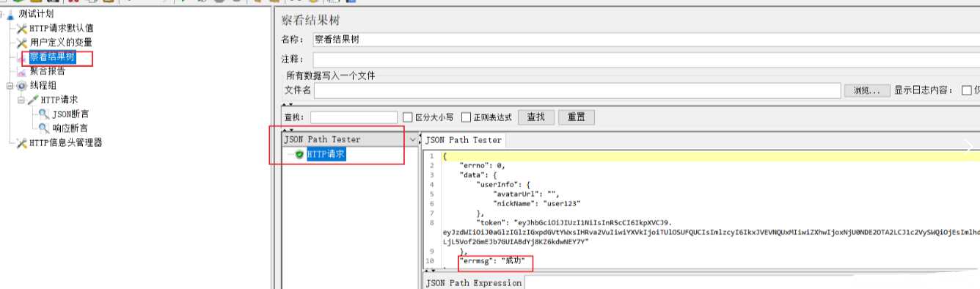The image size is (980, 289).
Task: Click the 察看结果树 panel heading
Action: (312, 21)
